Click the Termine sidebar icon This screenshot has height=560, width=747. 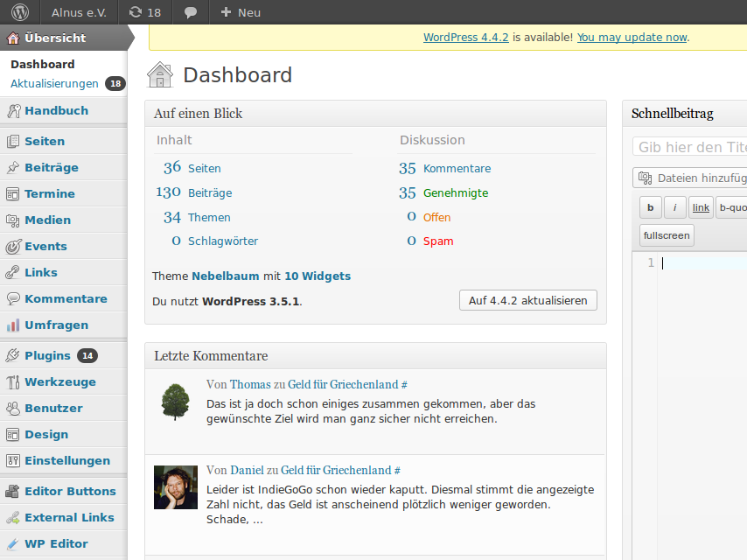click(x=13, y=193)
